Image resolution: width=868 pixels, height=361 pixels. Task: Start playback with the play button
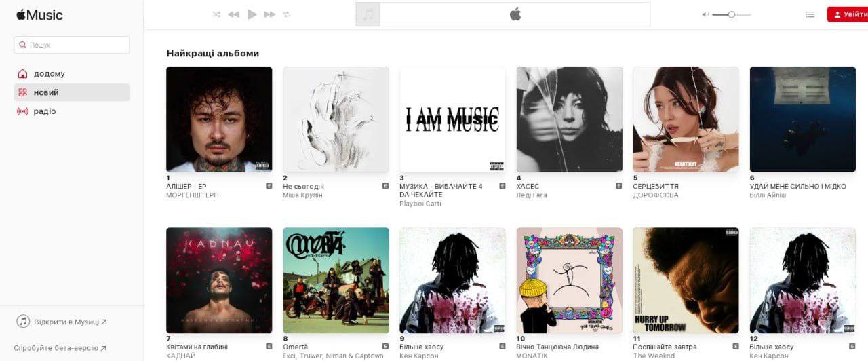tap(252, 14)
